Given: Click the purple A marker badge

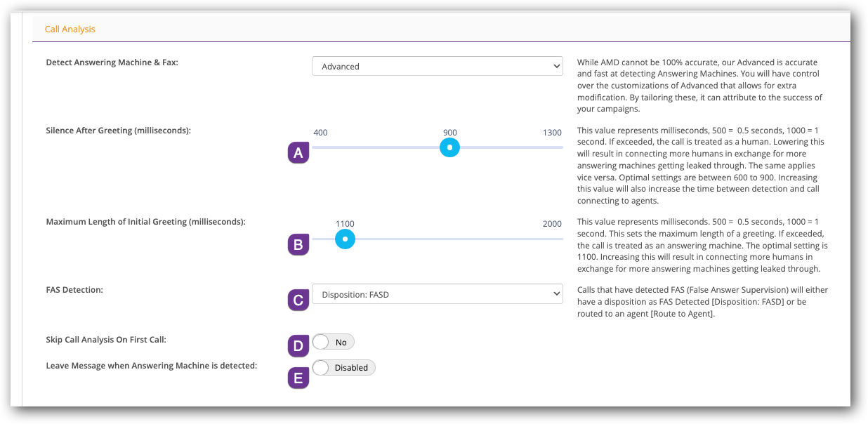Looking at the screenshot, I should coord(298,153).
